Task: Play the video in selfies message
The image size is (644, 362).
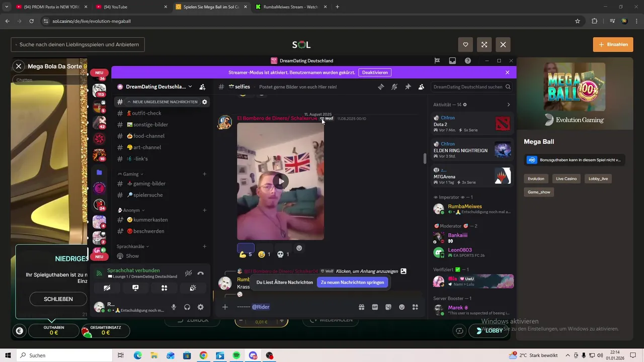Action: click(x=281, y=182)
